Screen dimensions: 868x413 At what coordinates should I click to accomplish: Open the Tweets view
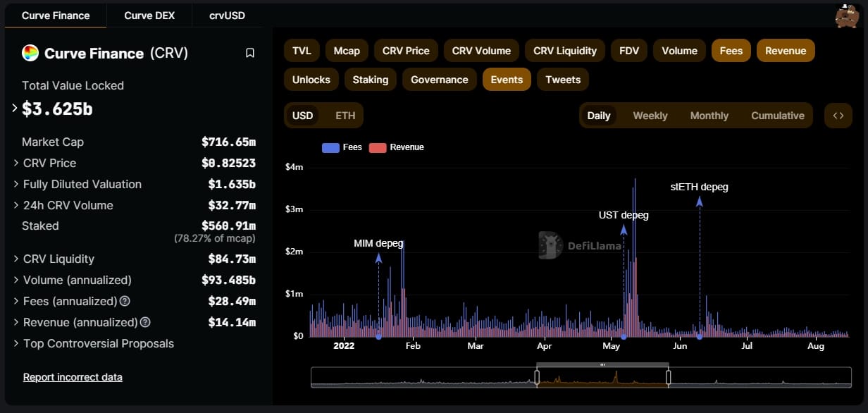tap(563, 80)
